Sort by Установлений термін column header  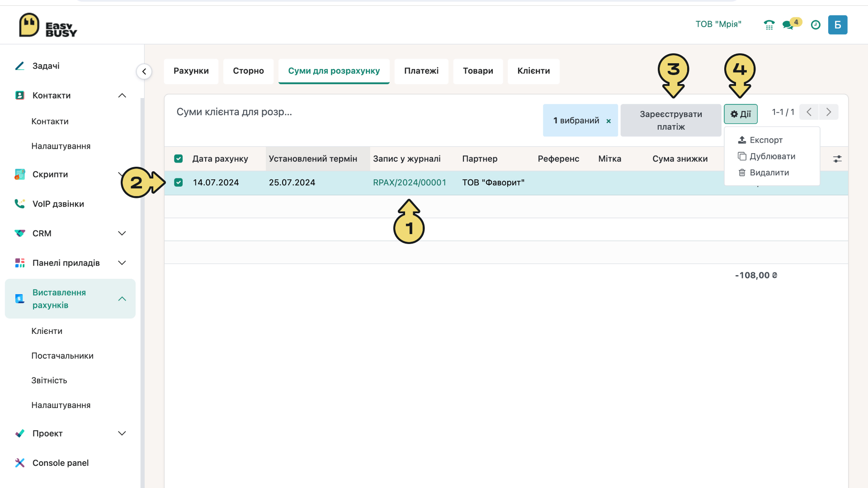click(313, 159)
